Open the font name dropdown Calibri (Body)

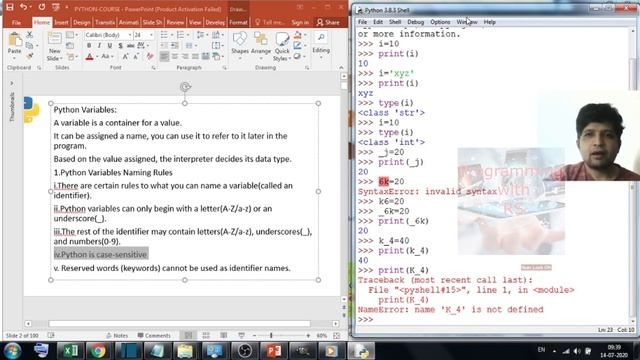pyautogui.click(x=130, y=35)
